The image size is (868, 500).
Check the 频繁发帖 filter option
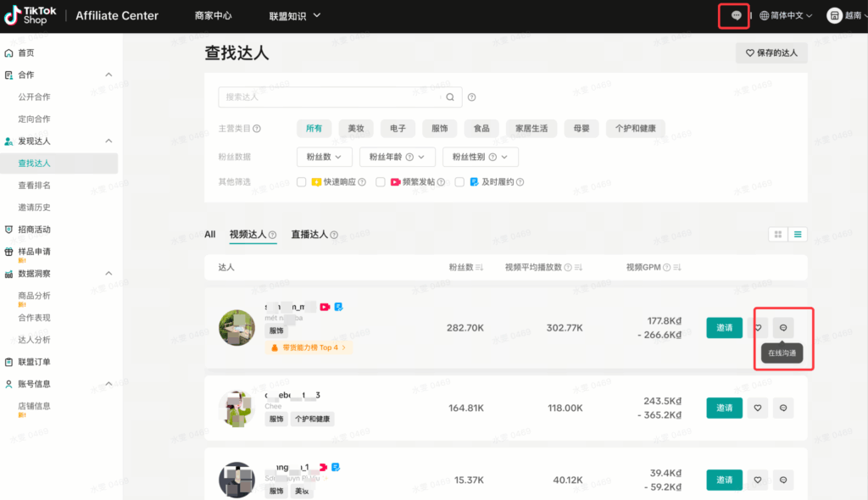(380, 181)
